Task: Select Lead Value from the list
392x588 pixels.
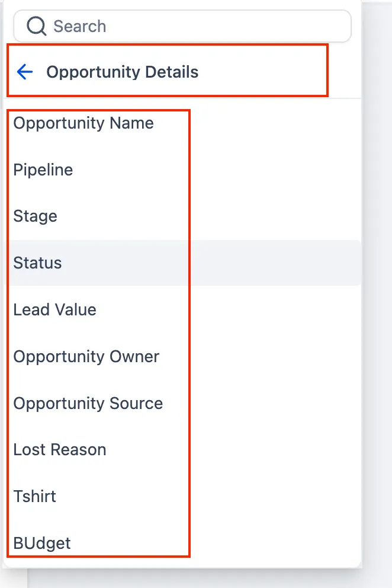Action: point(182,310)
